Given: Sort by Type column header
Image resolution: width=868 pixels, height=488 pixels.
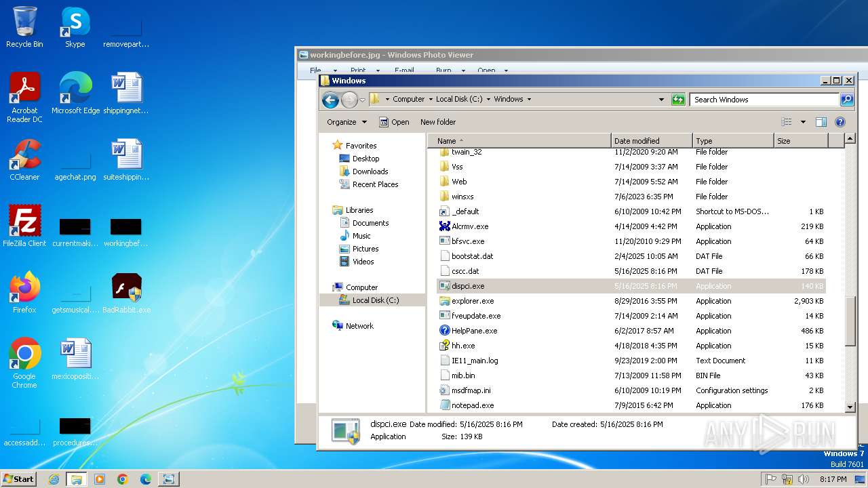Looking at the screenshot, I should [733, 141].
